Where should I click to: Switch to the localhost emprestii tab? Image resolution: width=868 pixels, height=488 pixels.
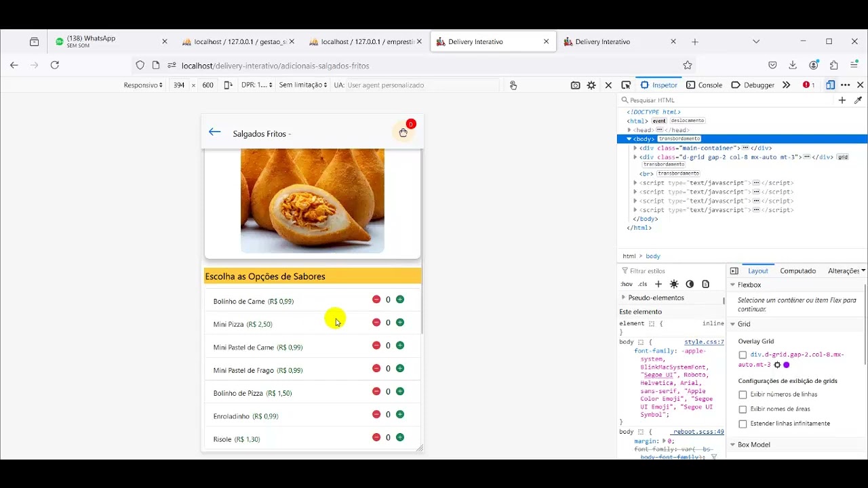[365, 41]
